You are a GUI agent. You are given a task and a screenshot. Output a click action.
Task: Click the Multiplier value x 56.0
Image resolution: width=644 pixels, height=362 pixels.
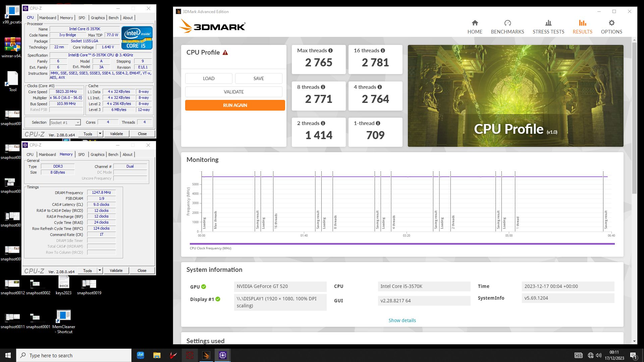(x=66, y=98)
